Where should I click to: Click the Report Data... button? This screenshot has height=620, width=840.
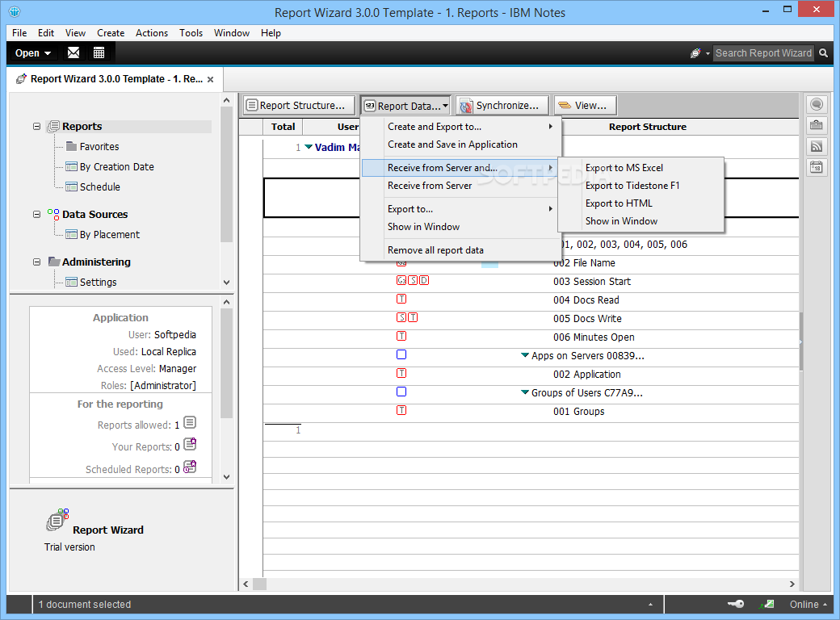pyautogui.click(x=406, y=106)
